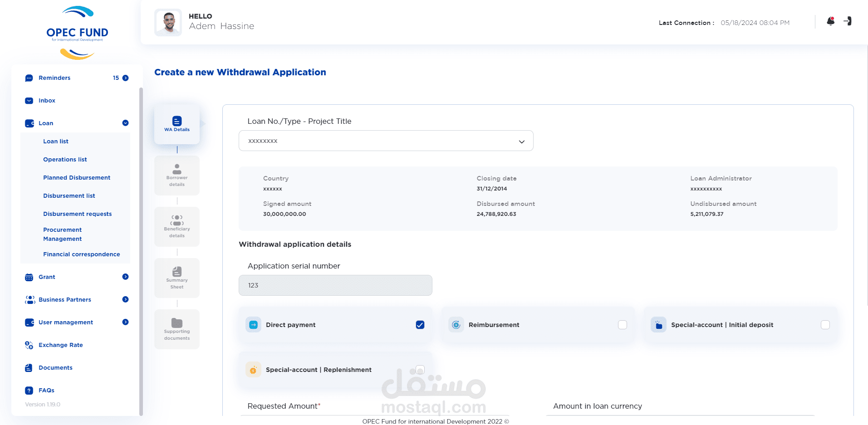Uncheck the Direct payment checkbox
The width and height of the screenshot is (868, 425).
(x=420, y=325)
